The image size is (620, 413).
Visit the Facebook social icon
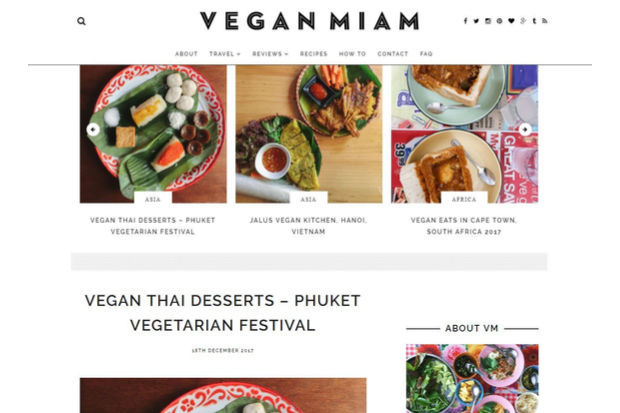click(x=465, y=21)
